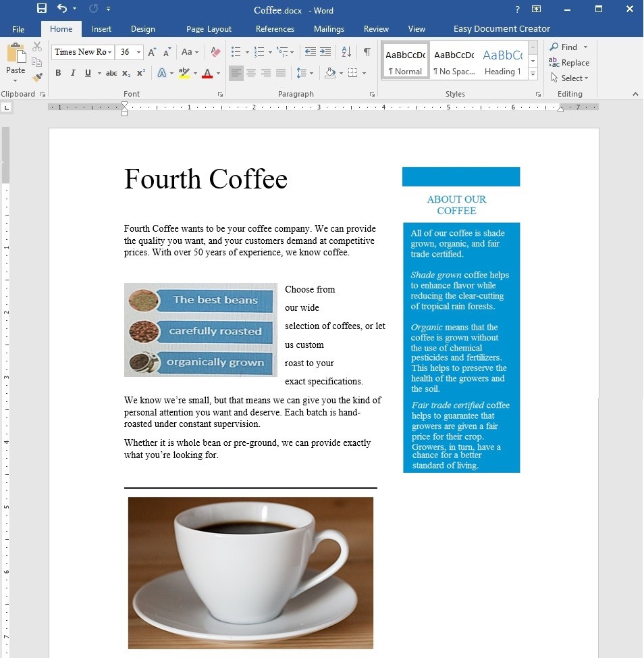Click the tab selector at ruler corner
Screen dimensions: 644x658
point(6,108)
